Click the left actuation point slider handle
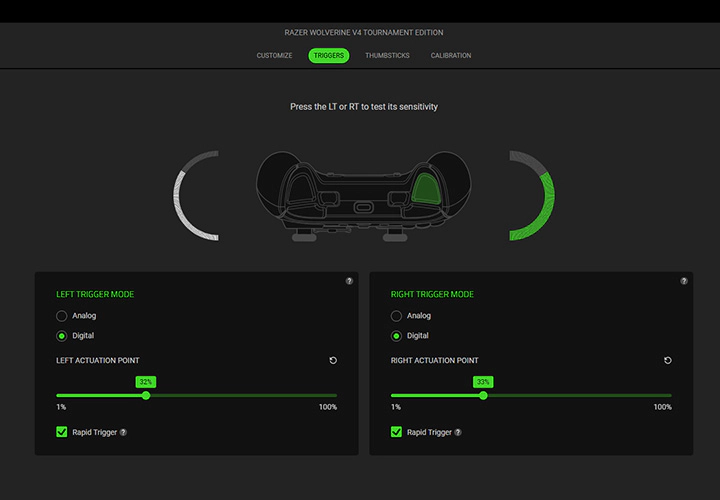 (146, 395)
